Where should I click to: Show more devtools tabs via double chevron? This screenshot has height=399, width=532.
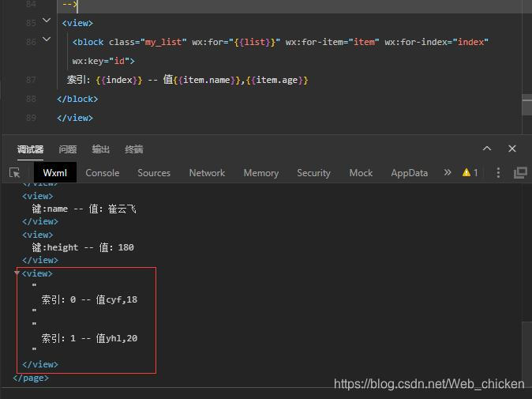click(x=448, y=172)
